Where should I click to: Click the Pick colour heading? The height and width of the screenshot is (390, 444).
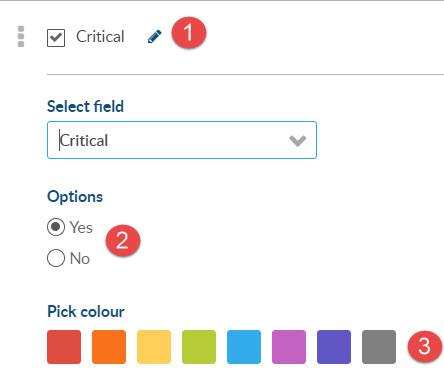tap(86, 312)
